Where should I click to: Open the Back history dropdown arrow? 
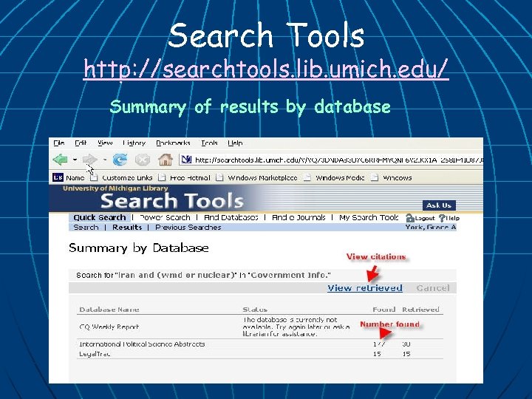click(x=75, y=159)
